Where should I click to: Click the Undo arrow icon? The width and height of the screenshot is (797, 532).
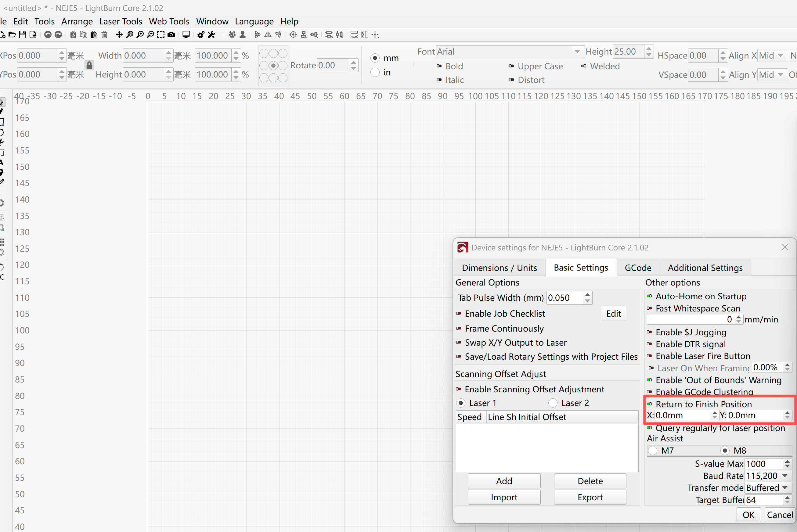point(48,34)
